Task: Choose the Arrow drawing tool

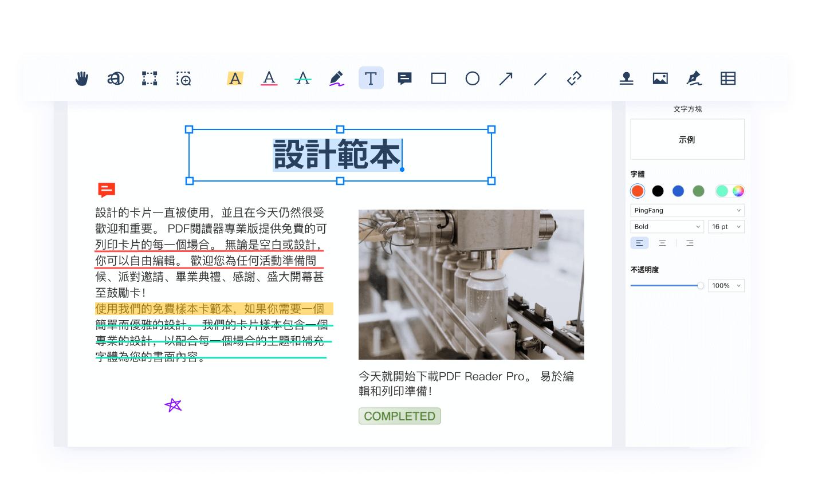Action: [x=506, y=78]
